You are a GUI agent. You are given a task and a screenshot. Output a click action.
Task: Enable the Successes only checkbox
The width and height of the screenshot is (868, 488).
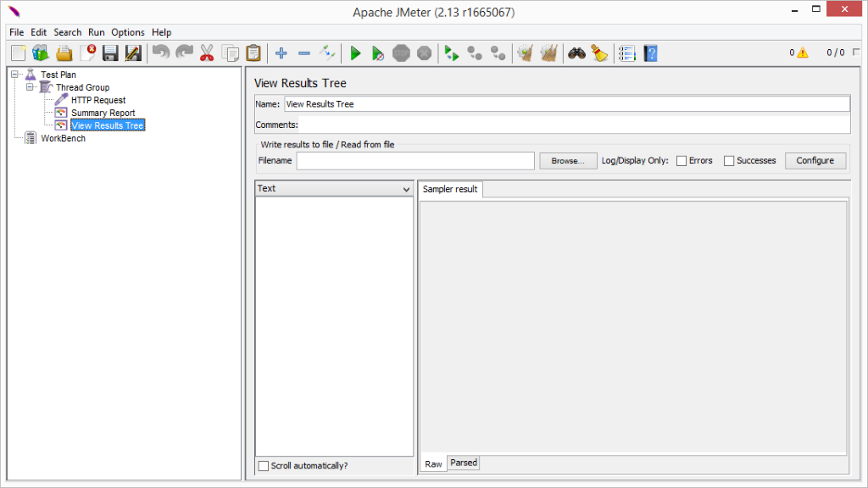click(729, 160)
